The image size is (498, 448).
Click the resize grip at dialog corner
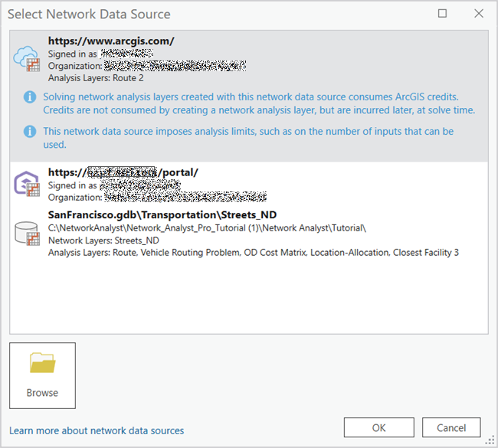pos(490,440)
